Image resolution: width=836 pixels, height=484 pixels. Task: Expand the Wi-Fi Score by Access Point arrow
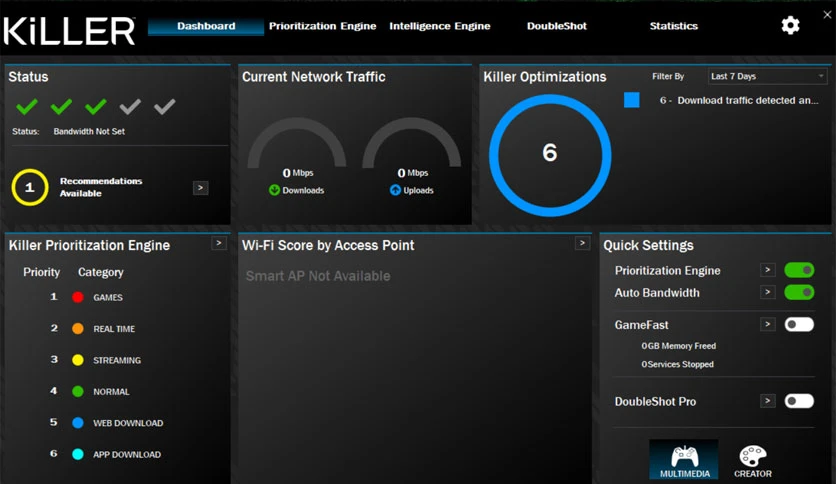coord(582,243)
